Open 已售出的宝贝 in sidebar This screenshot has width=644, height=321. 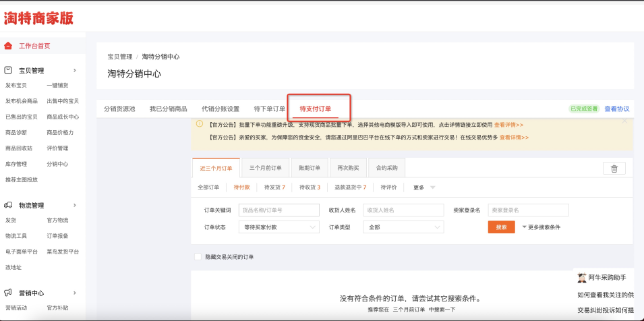click(x=22, y=117)
